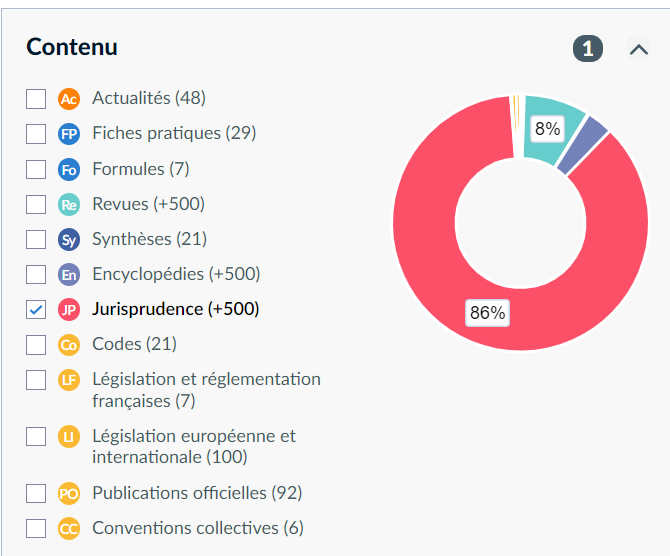Click the Actualités (48) label

pyautogui.click(x=149, y=98)
